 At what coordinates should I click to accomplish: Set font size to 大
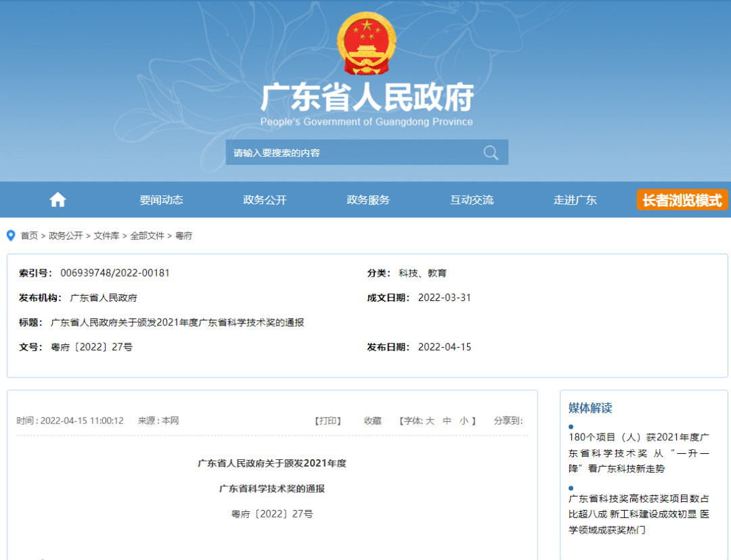[430, 421]
